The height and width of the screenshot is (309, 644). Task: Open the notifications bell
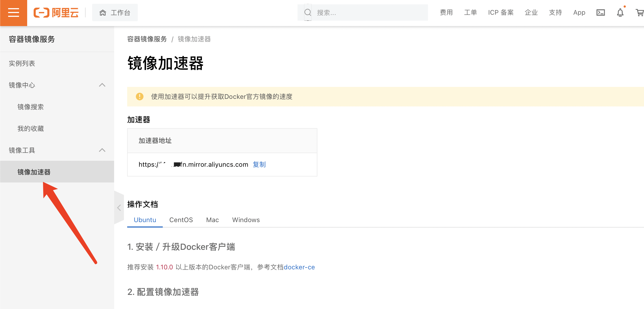pos(620,12)
